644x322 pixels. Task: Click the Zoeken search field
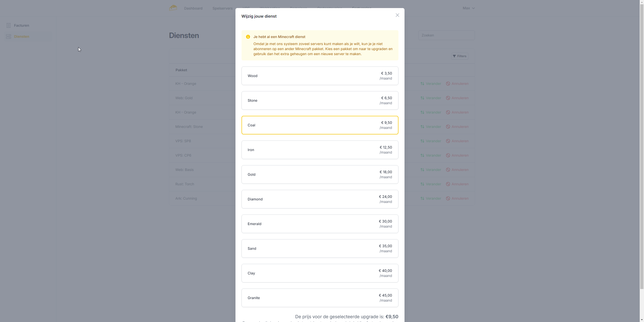coord(446,35)
